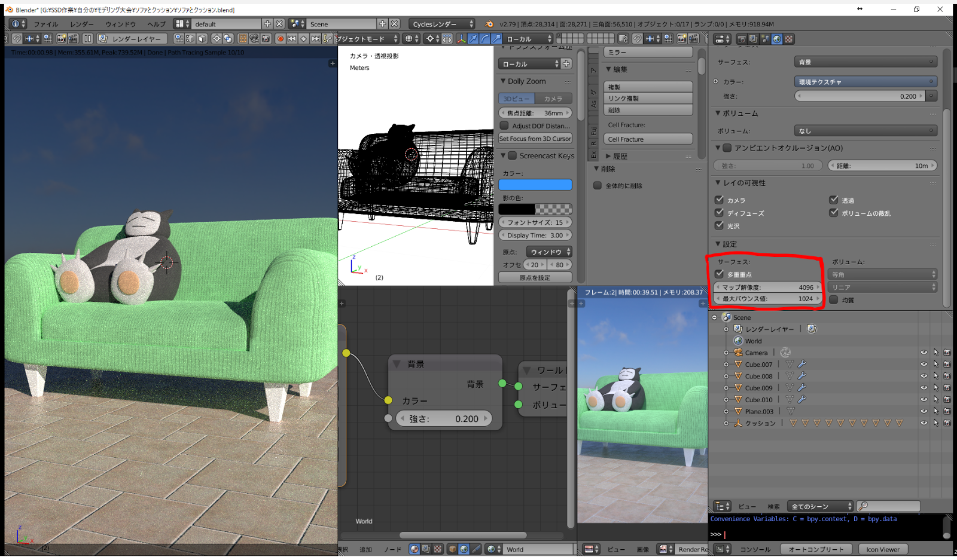Image resolution: width=957 pixels, height=560 pixels.
Task: Click the 最大バウンス値 1024 field
Action: [768, 299]
